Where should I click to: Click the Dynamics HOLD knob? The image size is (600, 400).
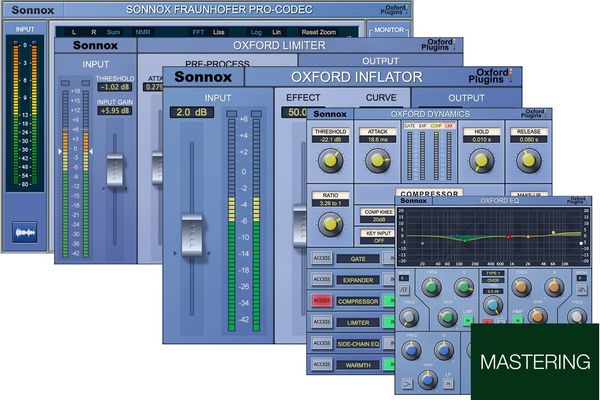tap(481, 160)
